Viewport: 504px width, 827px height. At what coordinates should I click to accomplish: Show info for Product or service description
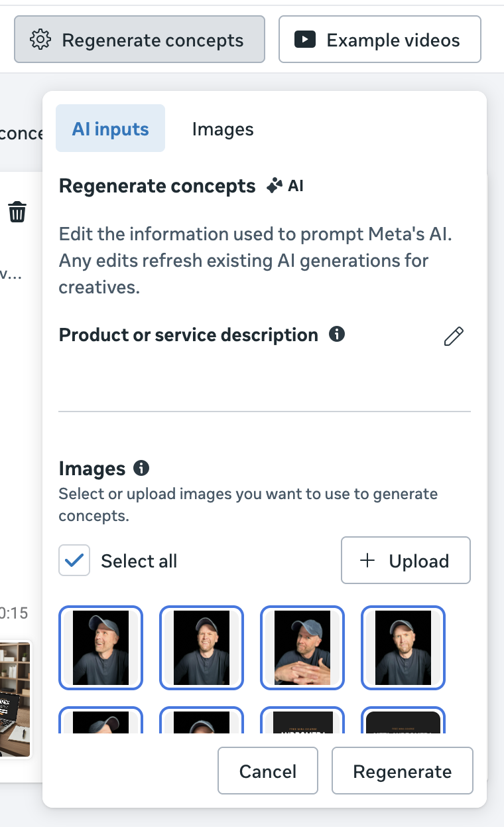pos(337,334)
